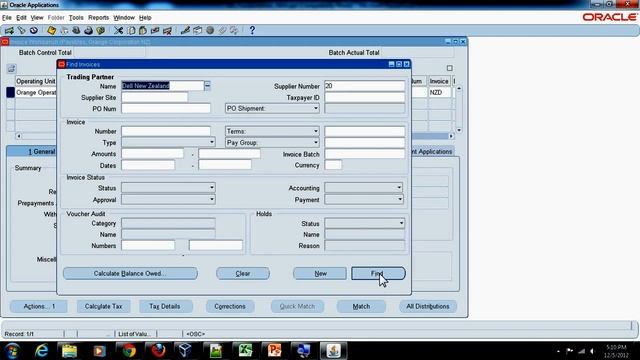
Task: Open PowerPoint from the taskbar
Action: pos(274,351)
